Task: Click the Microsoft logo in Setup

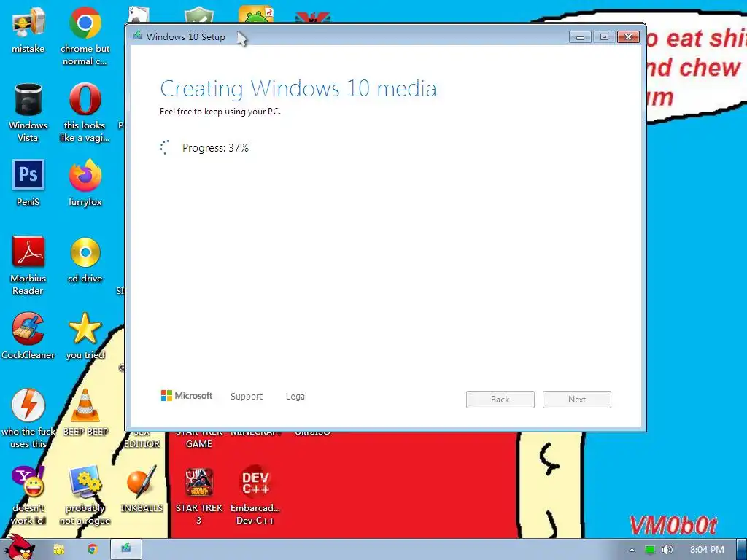Action: (x=186, y=396)
